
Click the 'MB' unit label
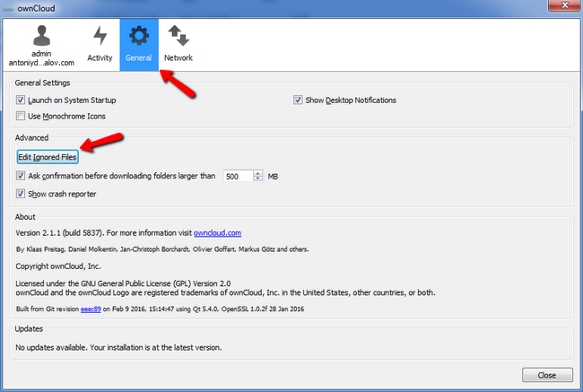[x=273, y=177]
